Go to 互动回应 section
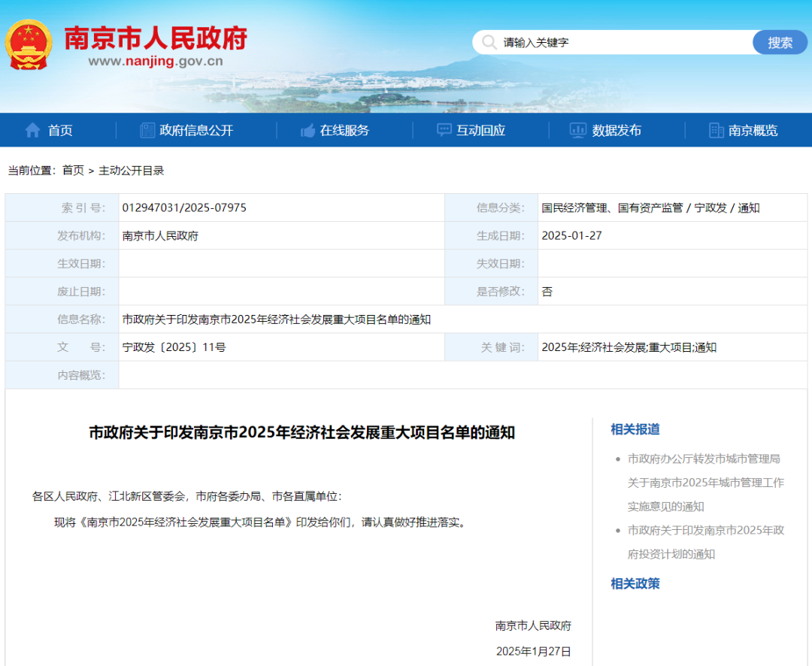The image size is (812, 666). pos(480,130)
